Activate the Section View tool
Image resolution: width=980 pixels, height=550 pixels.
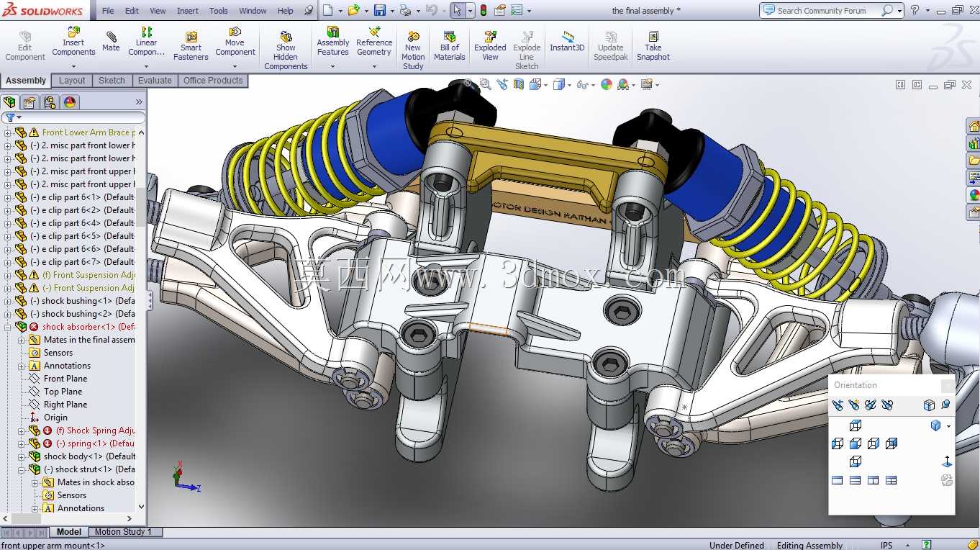[518, 84]
